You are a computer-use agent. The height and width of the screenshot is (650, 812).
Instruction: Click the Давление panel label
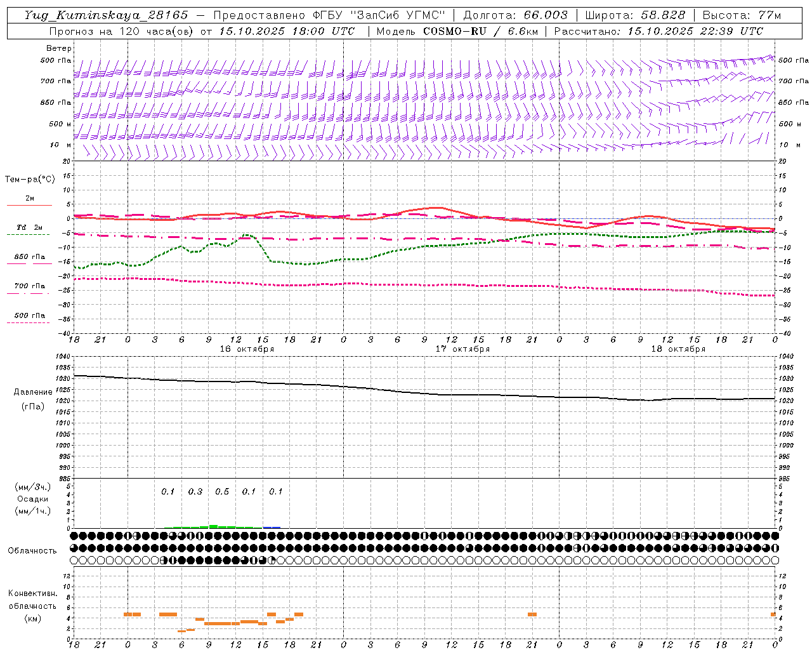point(33,392)
